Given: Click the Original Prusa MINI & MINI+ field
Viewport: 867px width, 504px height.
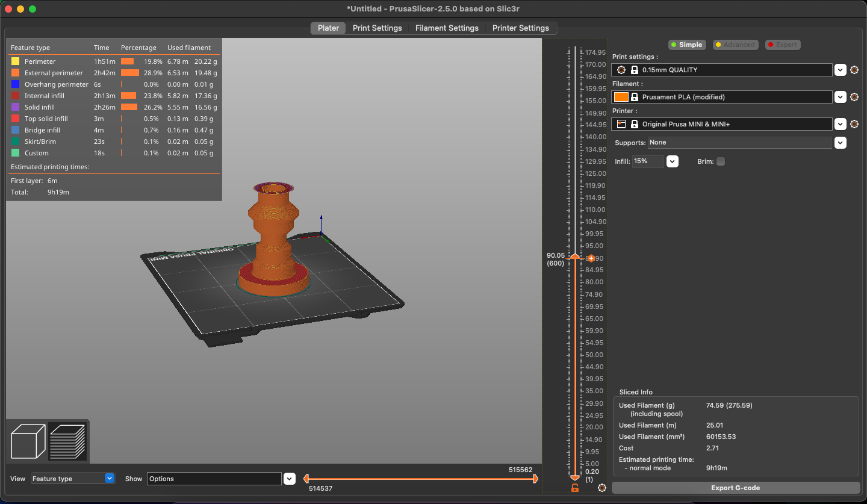Looking at the screenshot, I should coord(722,124).
